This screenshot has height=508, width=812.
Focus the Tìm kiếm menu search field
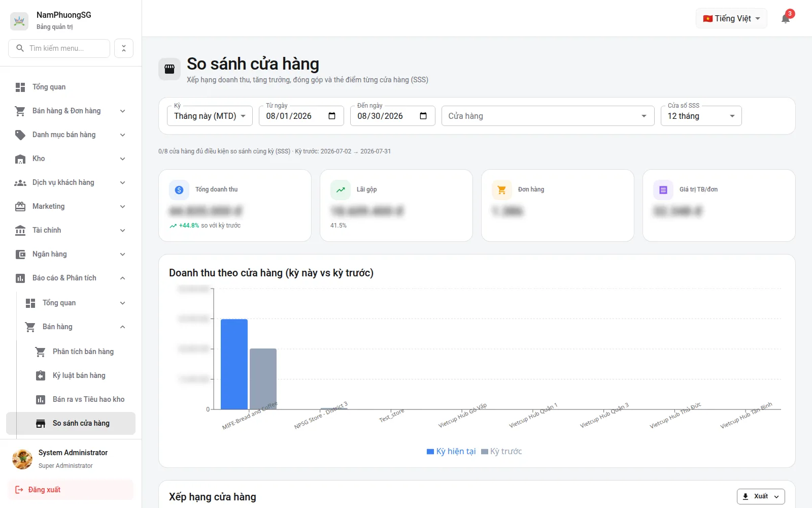pos(59,48)
